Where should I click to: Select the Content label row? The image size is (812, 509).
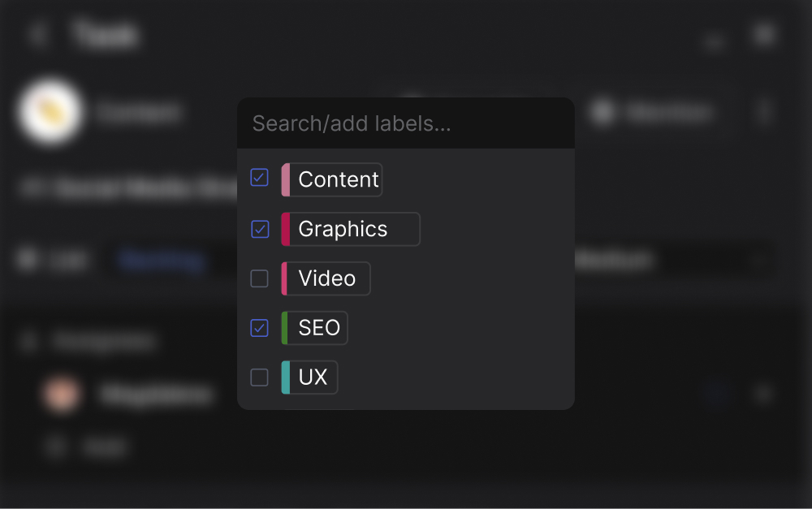point(331,177)
